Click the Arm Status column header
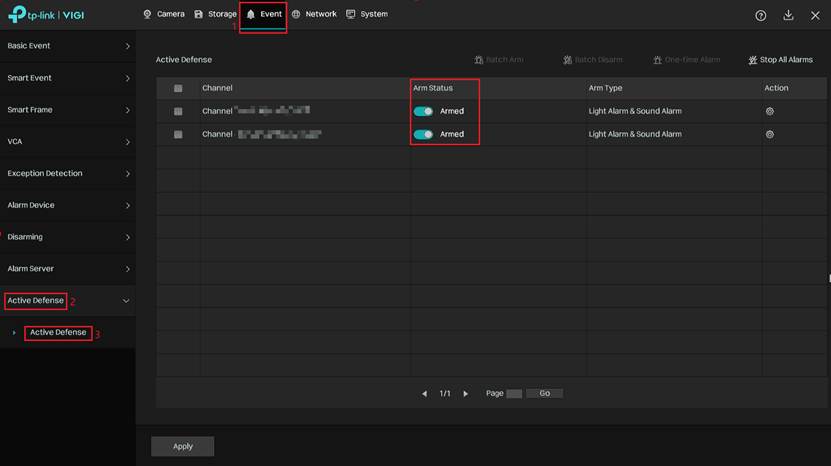Viewport: 831px width, 466px height. [x=433, y=88]
